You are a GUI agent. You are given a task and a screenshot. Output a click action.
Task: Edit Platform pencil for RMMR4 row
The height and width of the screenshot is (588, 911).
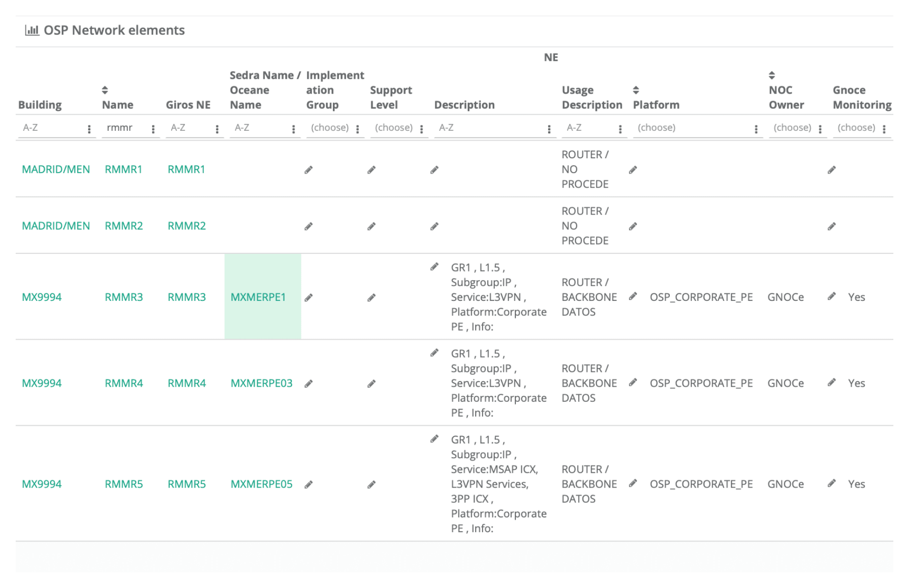click(x=633, y=382)
